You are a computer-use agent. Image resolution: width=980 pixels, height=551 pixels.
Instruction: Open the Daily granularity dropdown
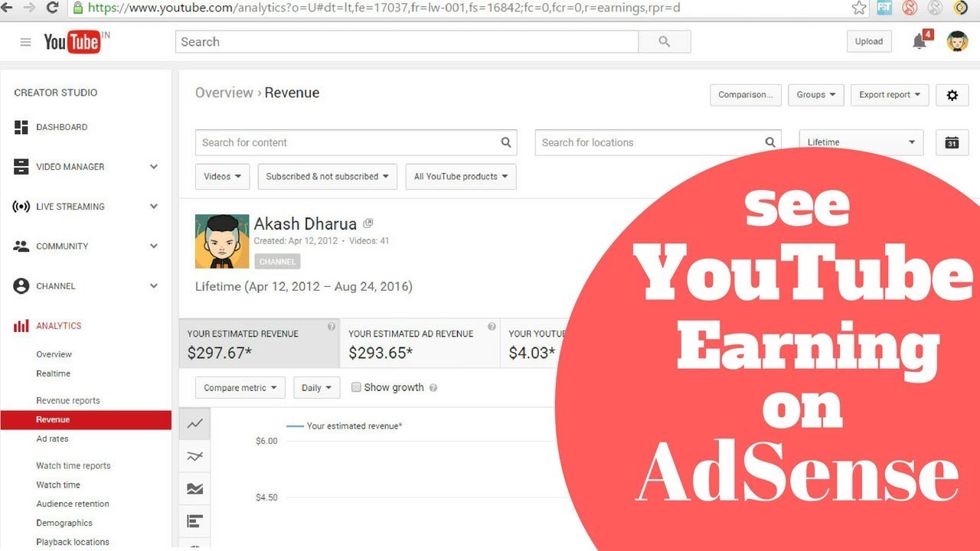pos(316,388)
